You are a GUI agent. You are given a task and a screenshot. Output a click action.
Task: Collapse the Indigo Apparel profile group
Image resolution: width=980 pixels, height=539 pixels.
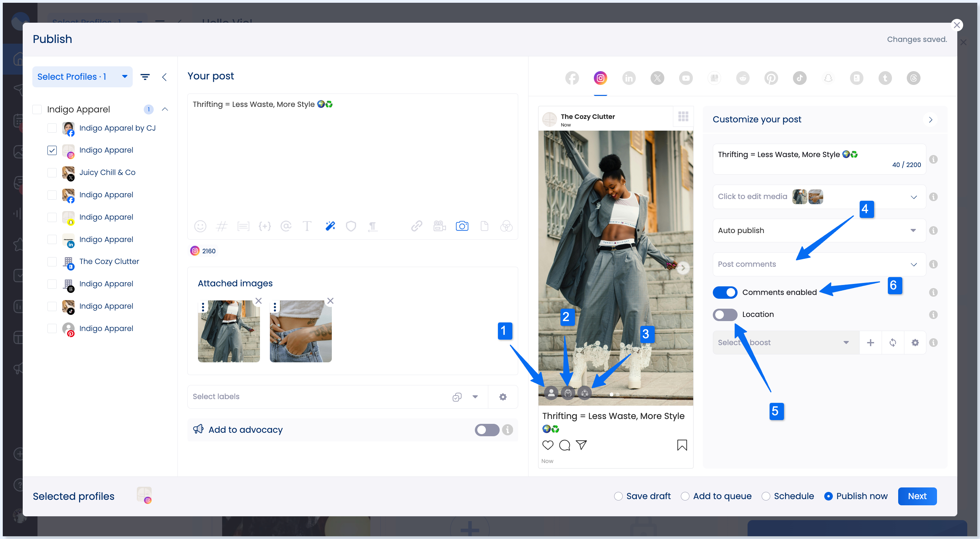pyautogui.click(x=165, y=110)
